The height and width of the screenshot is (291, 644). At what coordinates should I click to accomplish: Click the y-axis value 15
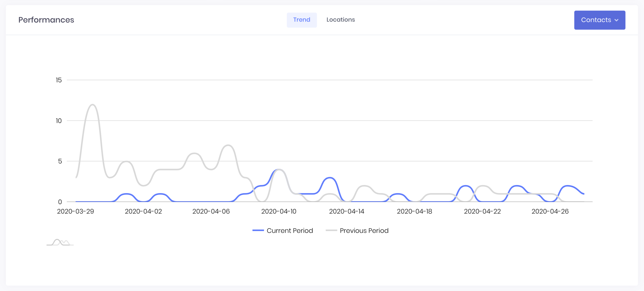click(x=59, y=80)
